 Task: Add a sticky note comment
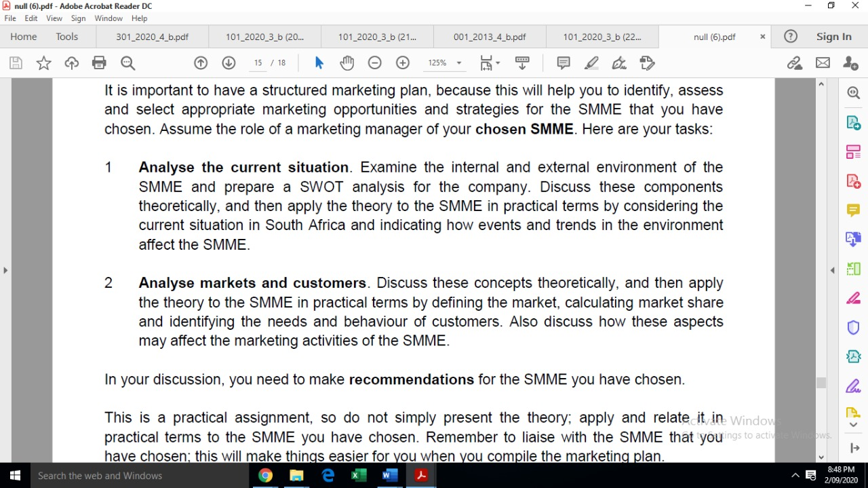click(563, 62)
